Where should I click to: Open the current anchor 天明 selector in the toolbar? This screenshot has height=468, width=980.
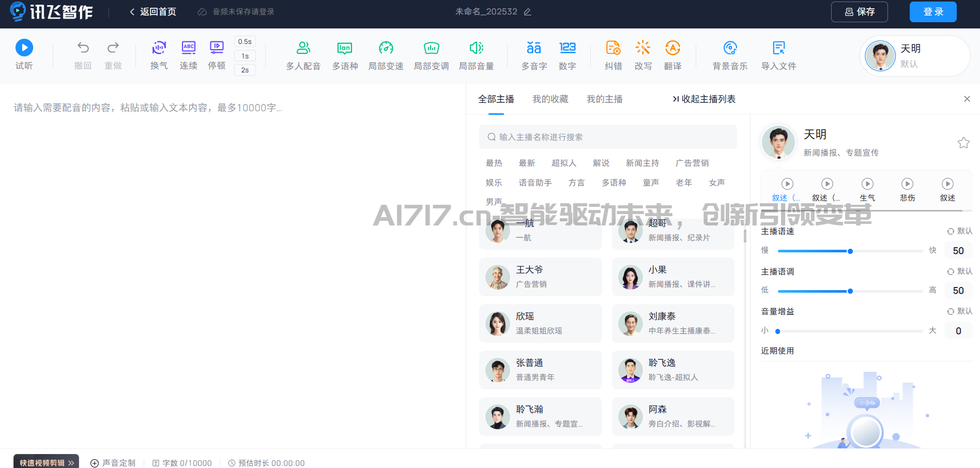click(x=915, y=56)
